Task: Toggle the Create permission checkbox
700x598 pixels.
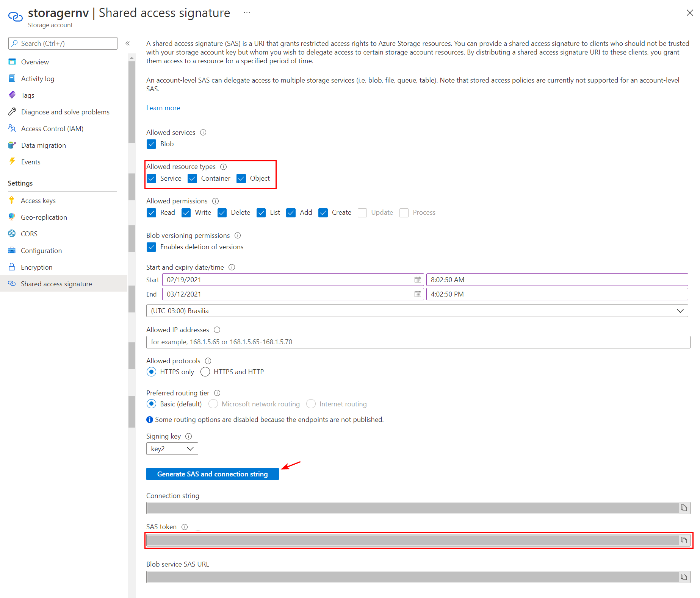Action: coord(323,212)
